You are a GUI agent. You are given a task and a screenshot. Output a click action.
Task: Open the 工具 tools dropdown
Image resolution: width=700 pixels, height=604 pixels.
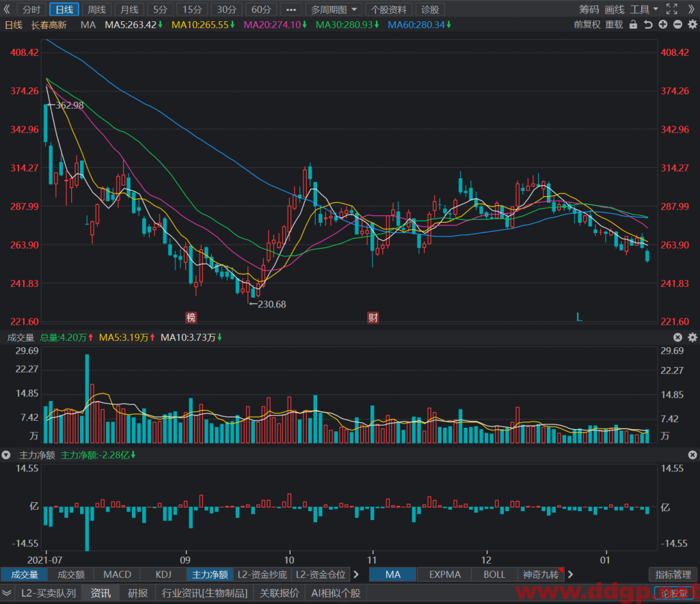click(x=644, y=10)
